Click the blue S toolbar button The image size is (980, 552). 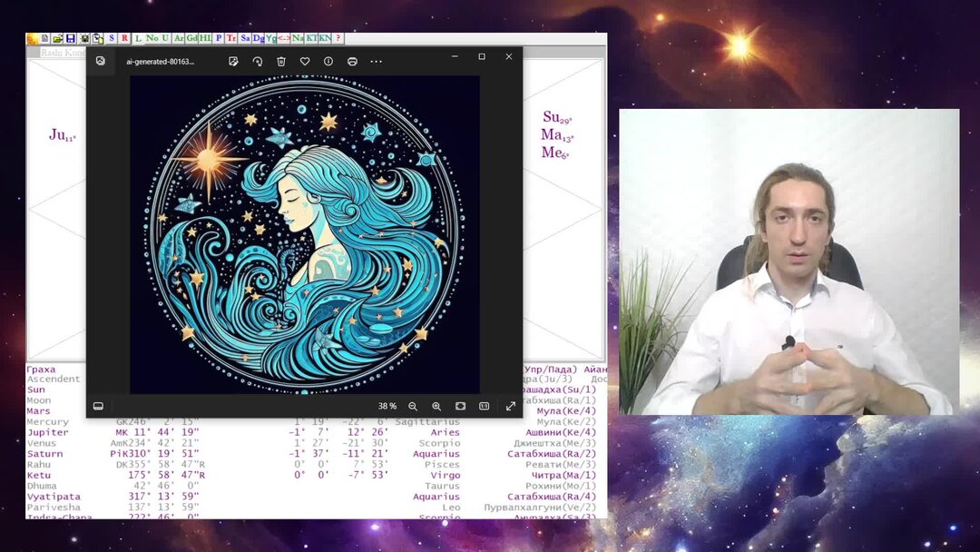pyautogui.click(x=112, y=38)
